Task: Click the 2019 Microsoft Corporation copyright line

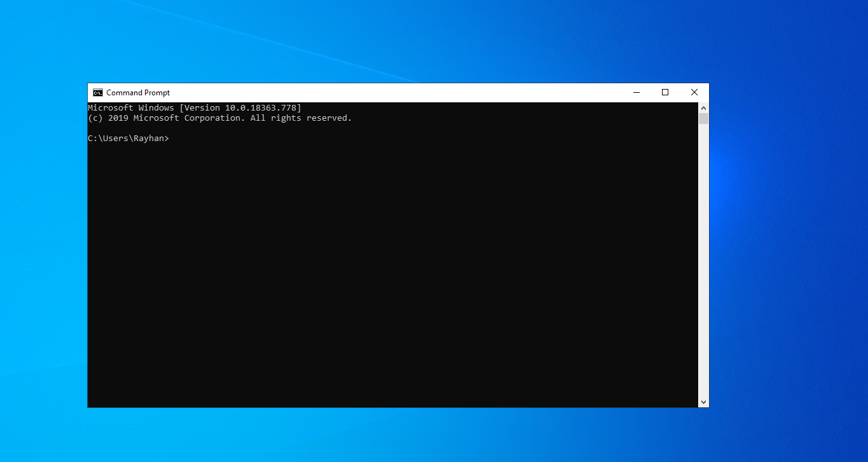Action: [x=220, y=118]
